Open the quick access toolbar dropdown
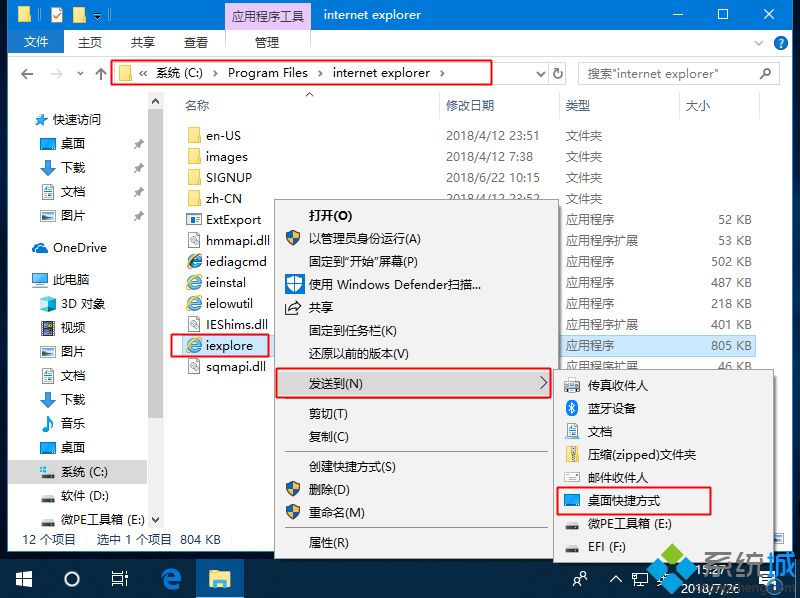This screenshot has height=598, width=800. click(x=97, y=16)
